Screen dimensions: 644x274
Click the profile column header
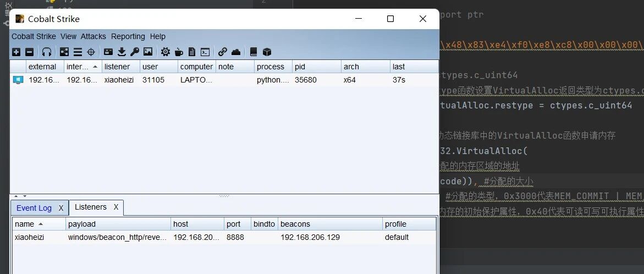click(x=409, y=224)
